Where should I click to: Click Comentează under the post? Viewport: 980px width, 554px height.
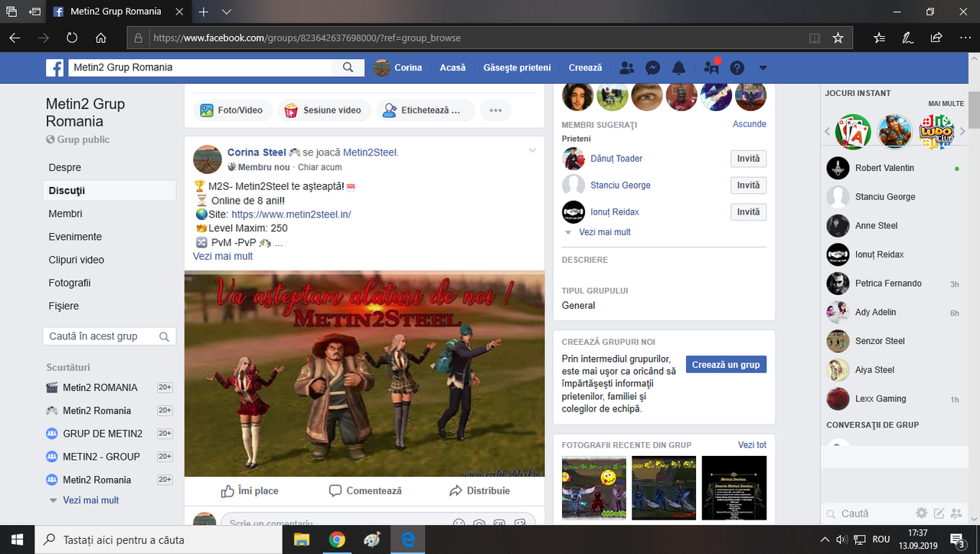[x=365, y=490]
